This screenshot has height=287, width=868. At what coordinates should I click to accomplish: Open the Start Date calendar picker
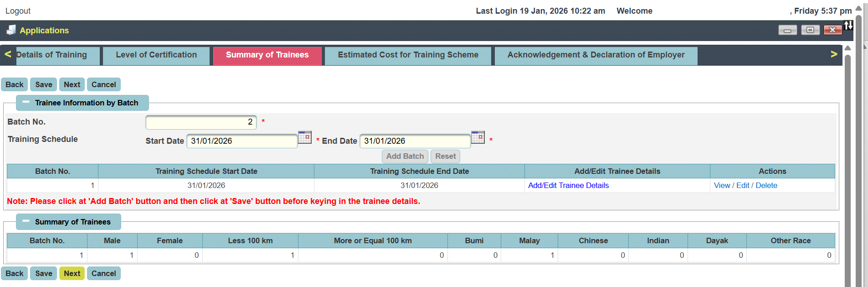click(x=304, y=137)
